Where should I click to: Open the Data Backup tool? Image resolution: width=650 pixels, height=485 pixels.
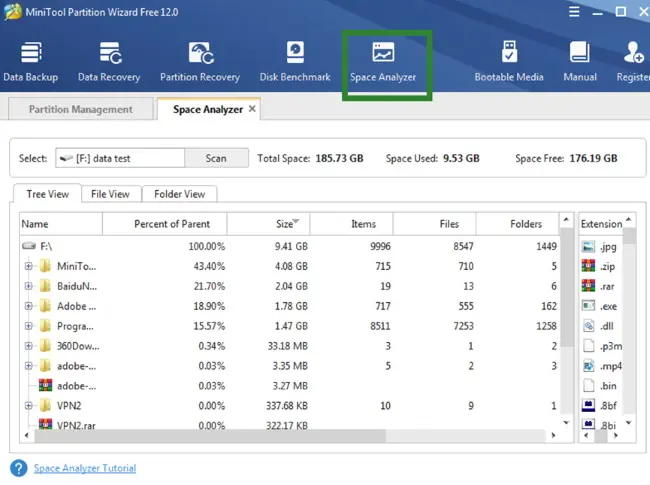tap(31, 61)
